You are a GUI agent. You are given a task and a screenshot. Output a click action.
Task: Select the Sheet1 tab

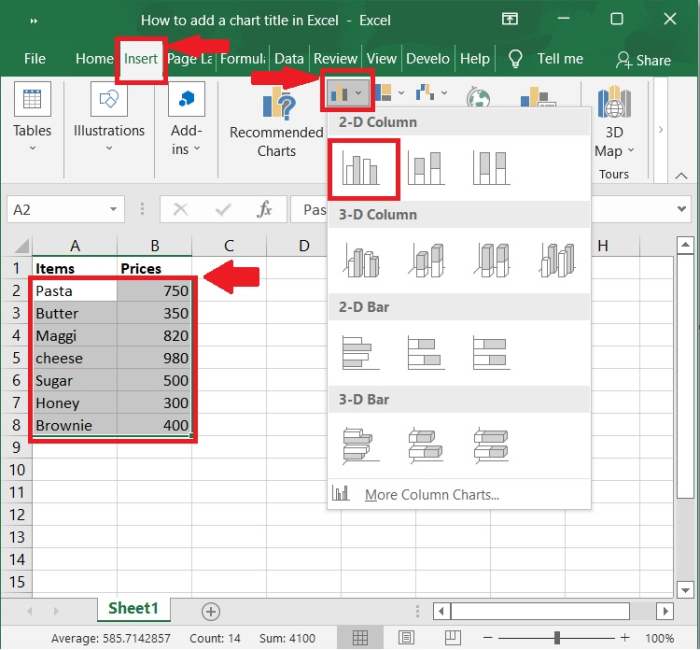133,608
